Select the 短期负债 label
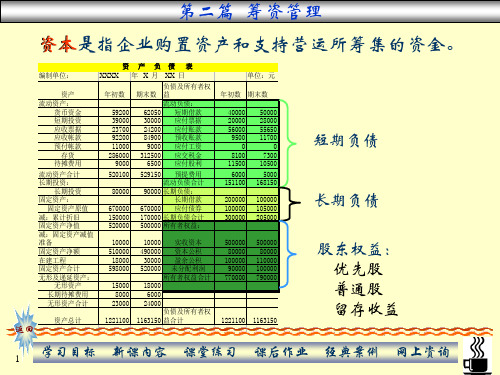Screen dimensions: 500x375 point(345,140)
